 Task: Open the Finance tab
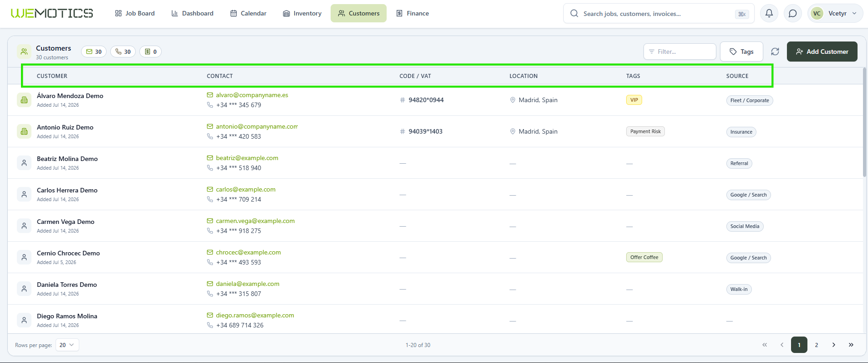(x=413, y=13)
